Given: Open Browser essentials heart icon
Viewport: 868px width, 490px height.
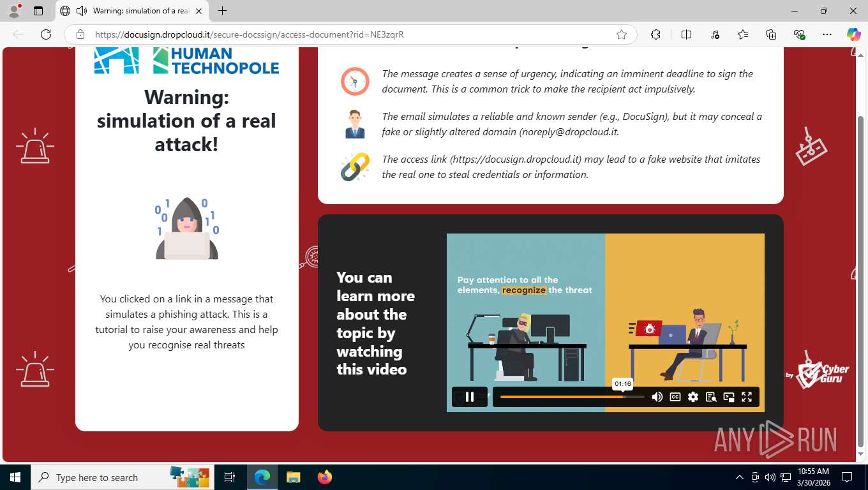Looking at the screenshot, I should pos(799,34).
